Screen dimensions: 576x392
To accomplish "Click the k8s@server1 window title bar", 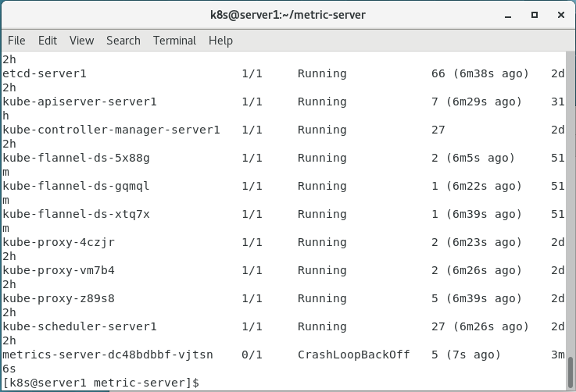I will point(288,14).
